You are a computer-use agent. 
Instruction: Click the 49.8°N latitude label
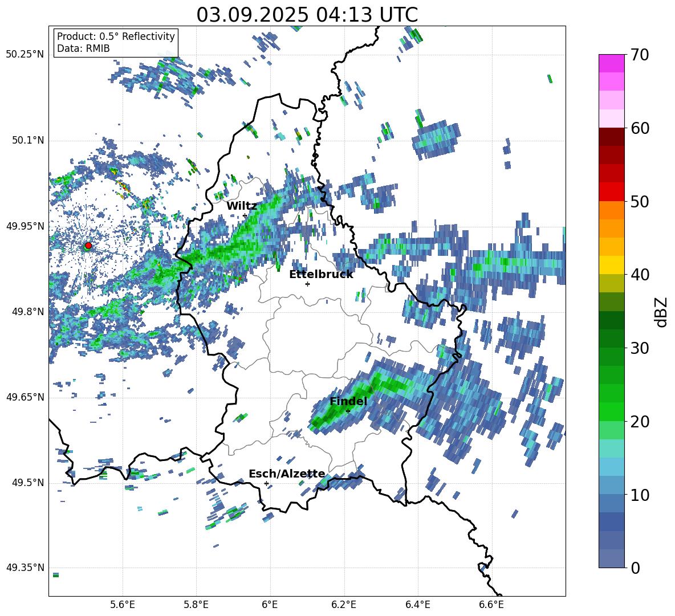click(27, 312)
